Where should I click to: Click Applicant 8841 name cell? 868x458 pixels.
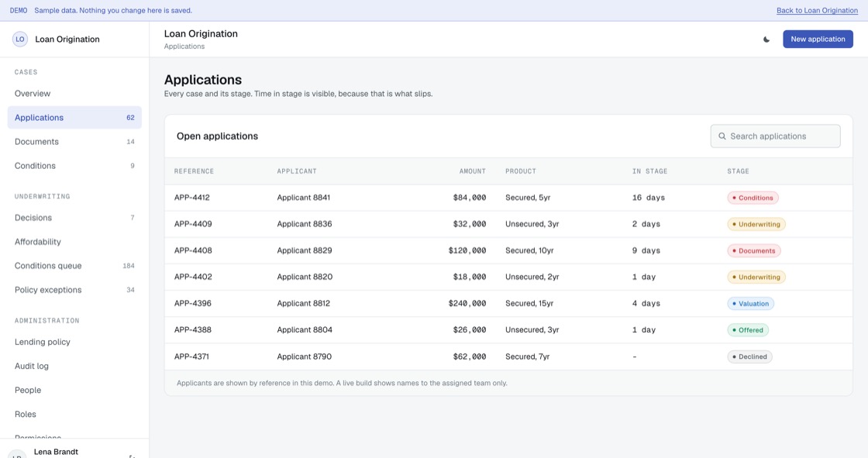pos(303,198)
